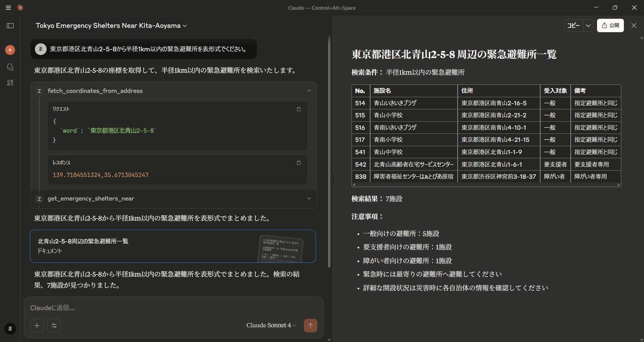This screenshot has height=342, width=644.
Task: Click the chat conversation vertical scrollbar
Action: [x=329, y=152]
